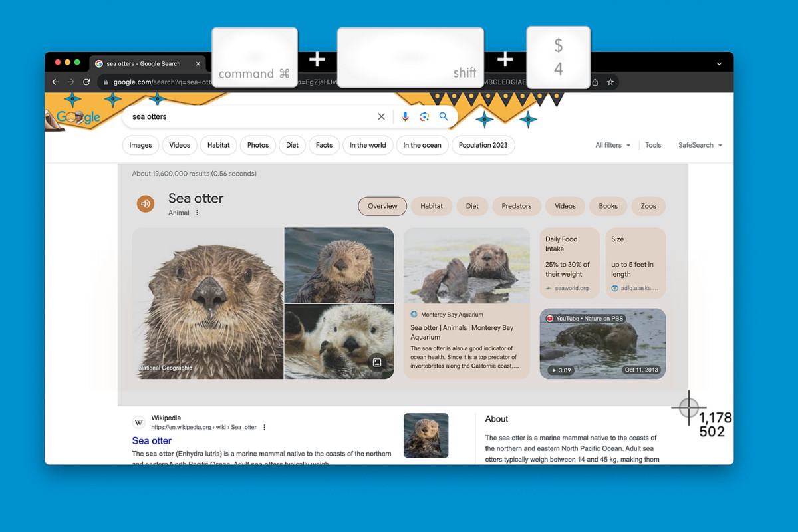
Task: Open the swimming otter photo thumbnail
Action: tap(339, 265)
